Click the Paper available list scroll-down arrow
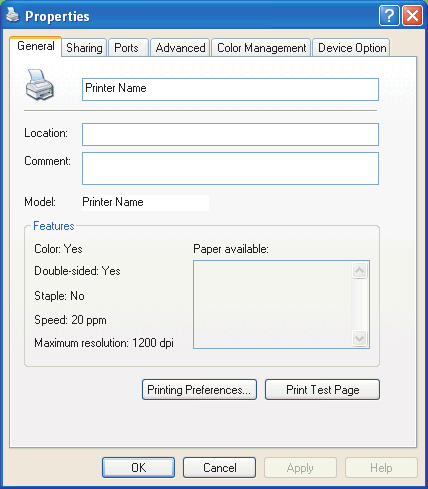This screenshot has height=489, width=428. pos(359,338)
